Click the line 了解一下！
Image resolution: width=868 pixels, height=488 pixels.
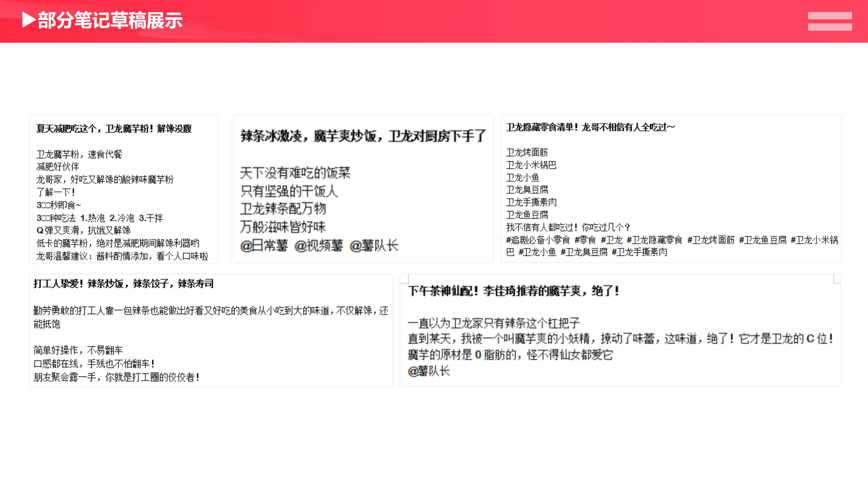point(56,192)
